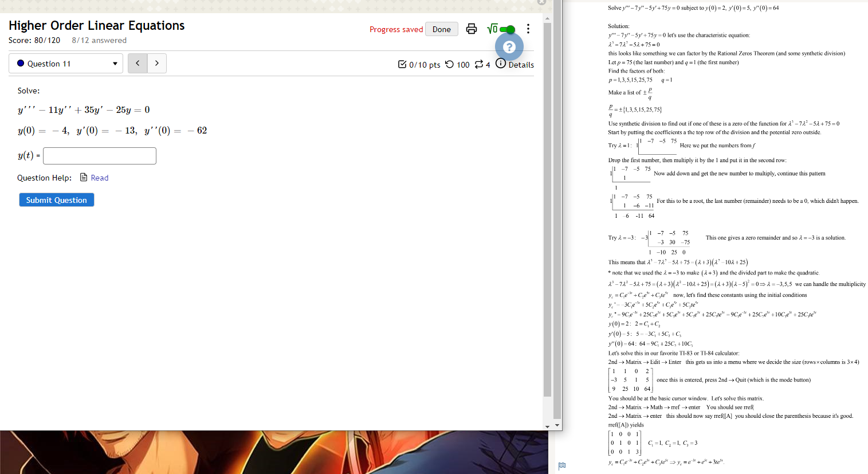868x474 pixels.
Task: Click the square root math icon
Action: click(492, 29)
